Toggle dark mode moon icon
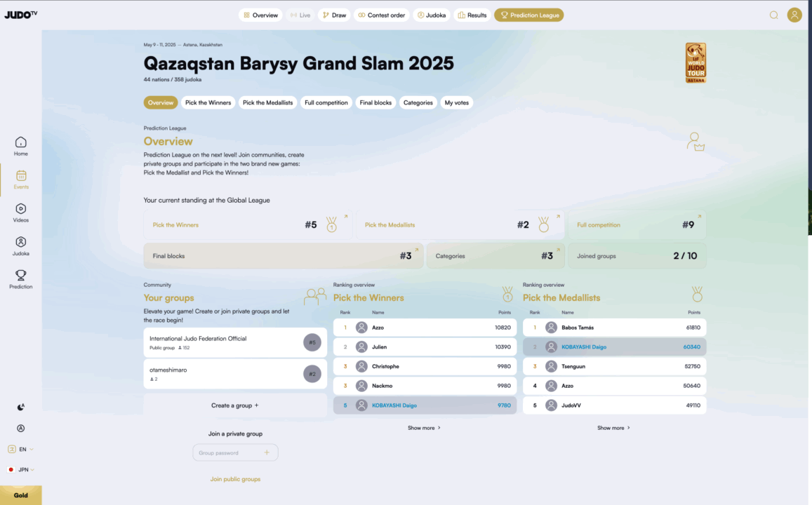This screenshot has width=812, height=505. (x=21, y=408)
